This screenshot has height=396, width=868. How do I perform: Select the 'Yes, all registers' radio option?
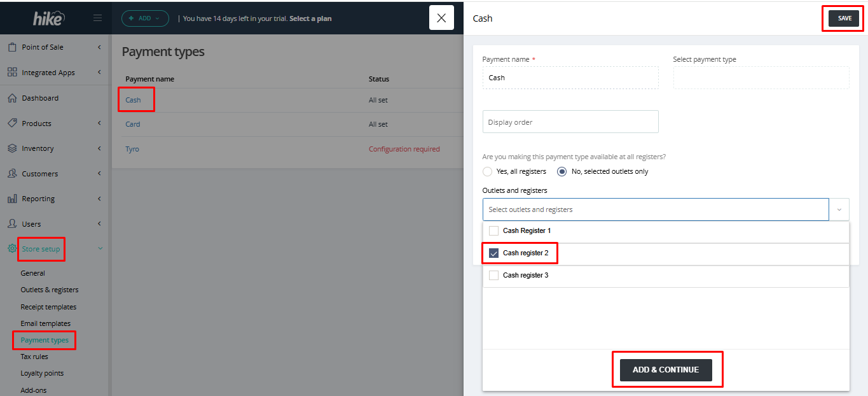pos(488,171)
